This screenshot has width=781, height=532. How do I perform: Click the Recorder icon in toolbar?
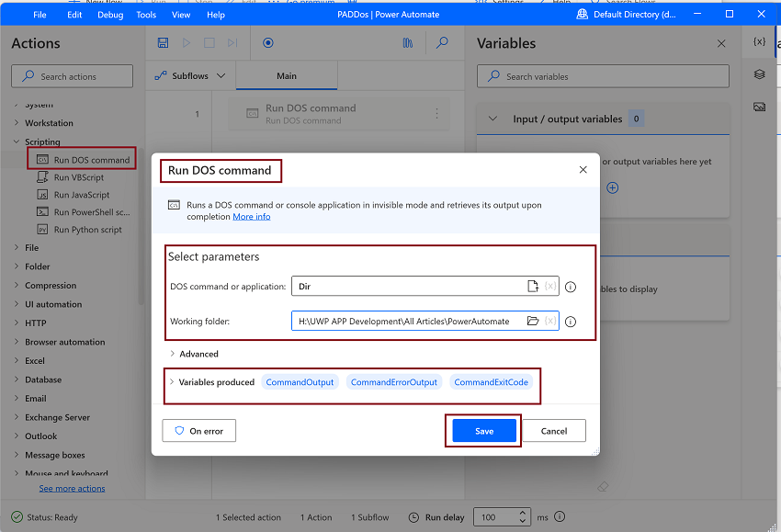268,43
